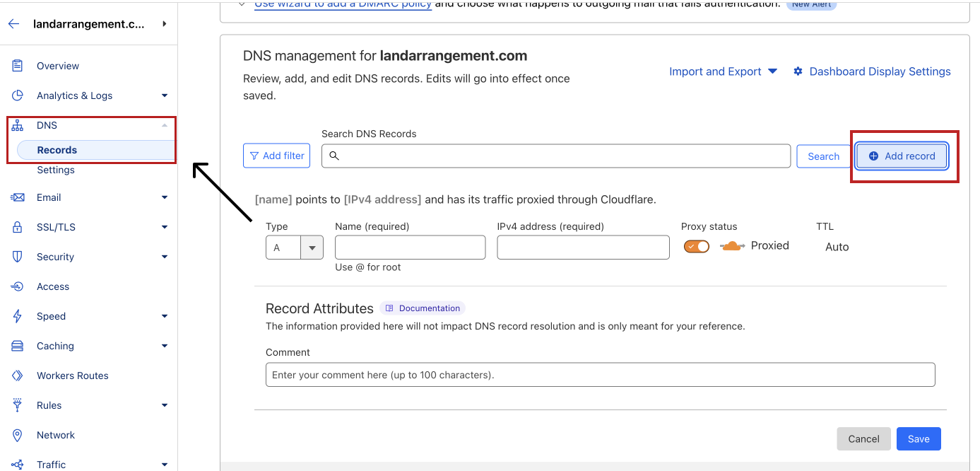Click the Security shield icon
980x471 pixels.
click(x=18, y=257)
